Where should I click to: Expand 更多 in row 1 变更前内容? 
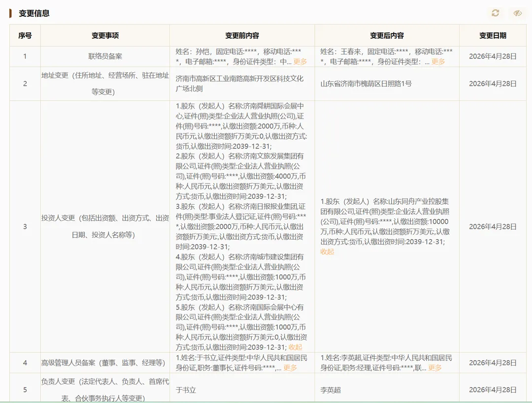tap(300, 62)
